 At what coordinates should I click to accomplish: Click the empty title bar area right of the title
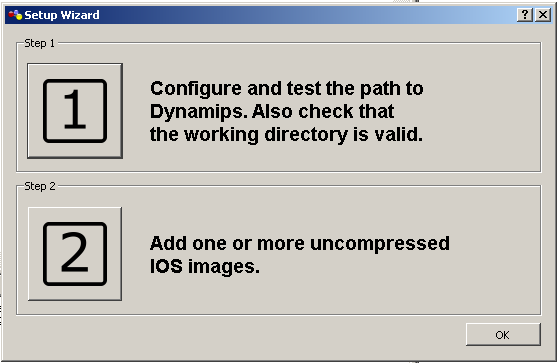(305, 15)
